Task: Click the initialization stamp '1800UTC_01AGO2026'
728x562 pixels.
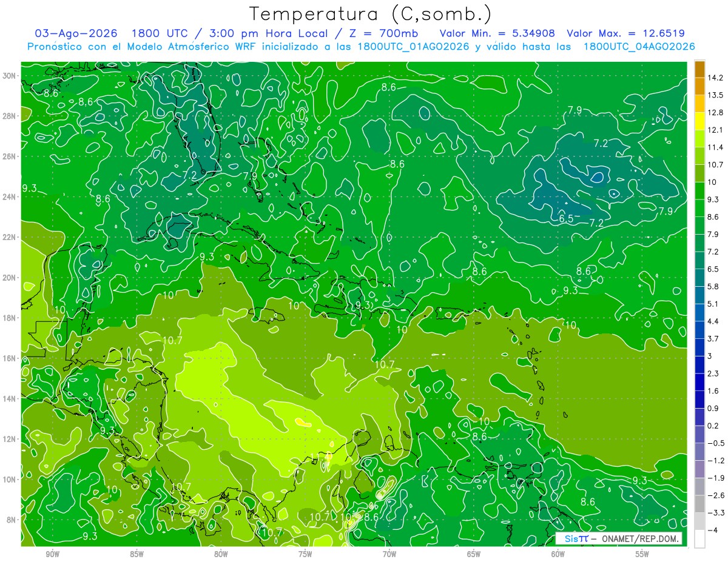Action: pos(414,47)
